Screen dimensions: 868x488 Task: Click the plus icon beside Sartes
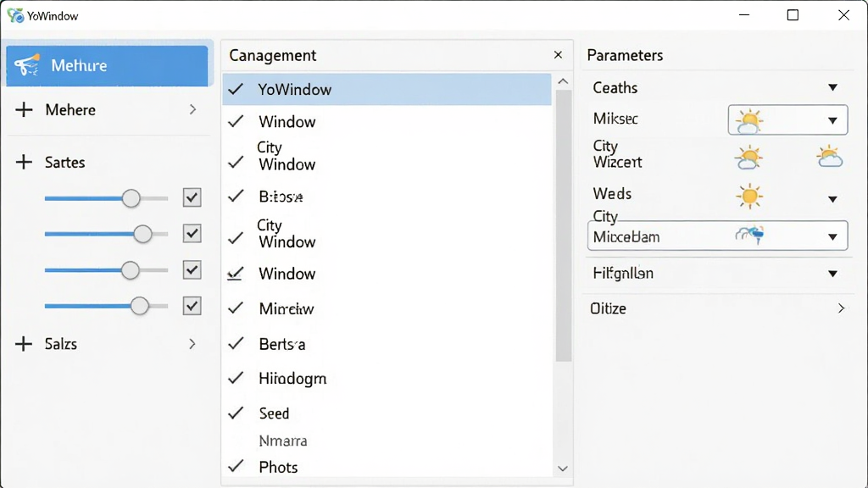point(24,162)
